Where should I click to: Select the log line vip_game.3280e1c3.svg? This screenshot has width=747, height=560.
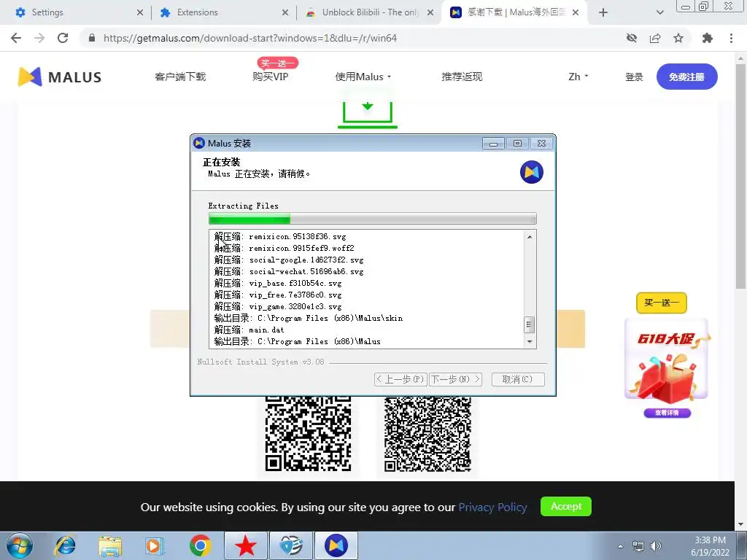pos(278,307)
